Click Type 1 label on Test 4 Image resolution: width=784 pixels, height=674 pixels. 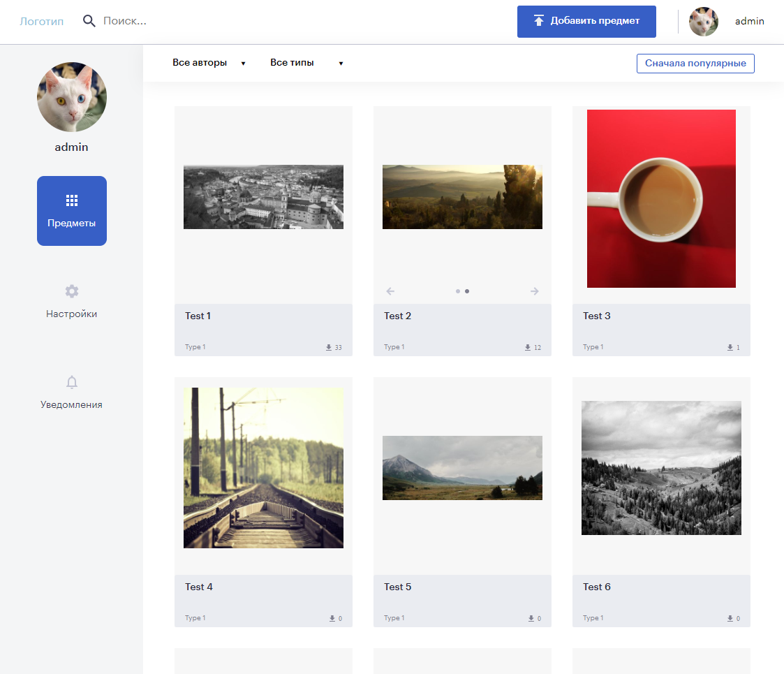pos(195,618)
